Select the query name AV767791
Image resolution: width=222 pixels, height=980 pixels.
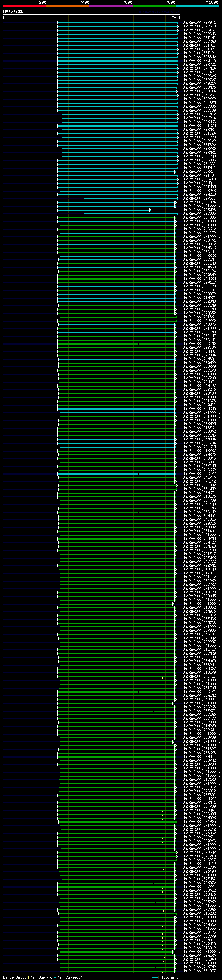coord(13,11)
